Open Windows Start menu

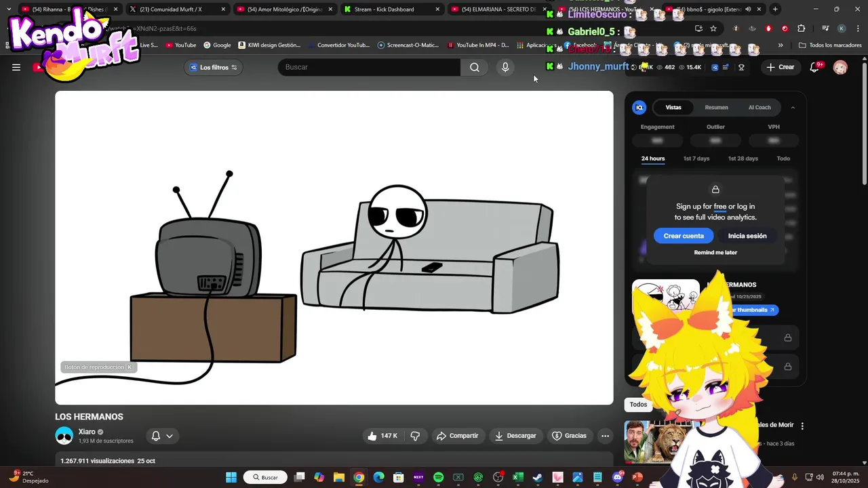pyautogui.click(x=231, y=477)
